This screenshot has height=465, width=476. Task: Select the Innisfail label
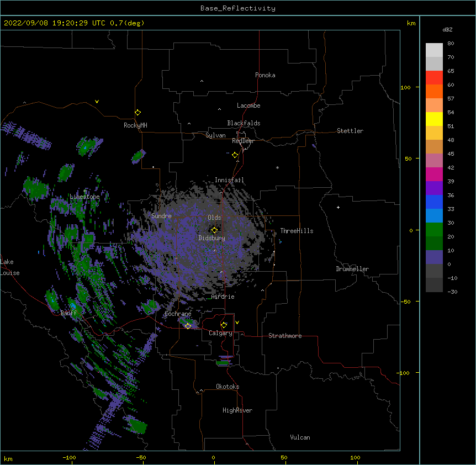click(229, 180)
